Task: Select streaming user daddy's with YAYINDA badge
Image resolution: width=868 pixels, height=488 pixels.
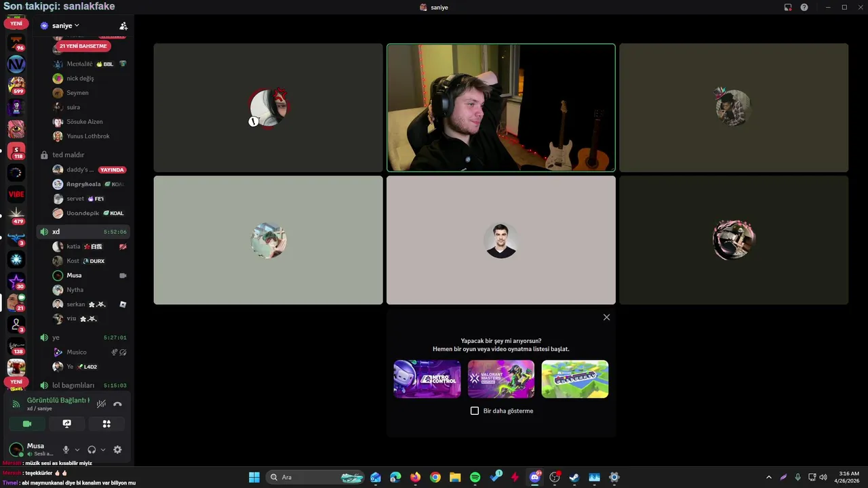Action: point(90,169)
